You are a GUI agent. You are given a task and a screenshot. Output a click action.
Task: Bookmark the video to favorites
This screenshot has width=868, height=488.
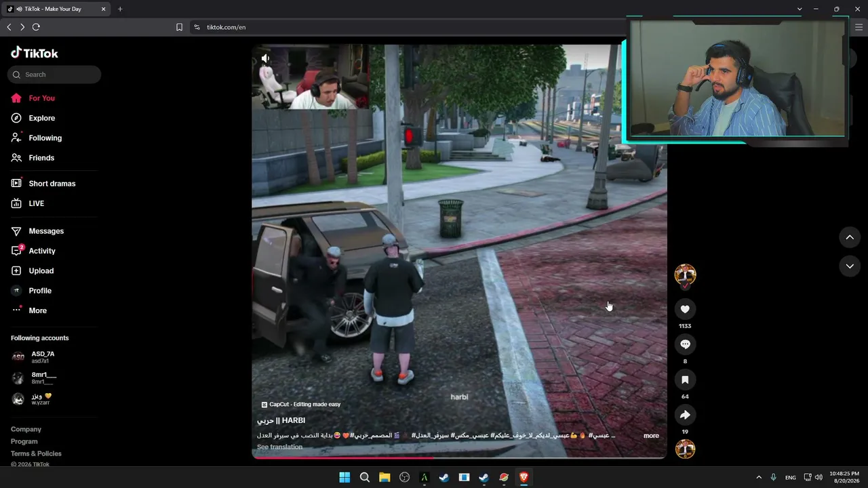pos(685,380)
